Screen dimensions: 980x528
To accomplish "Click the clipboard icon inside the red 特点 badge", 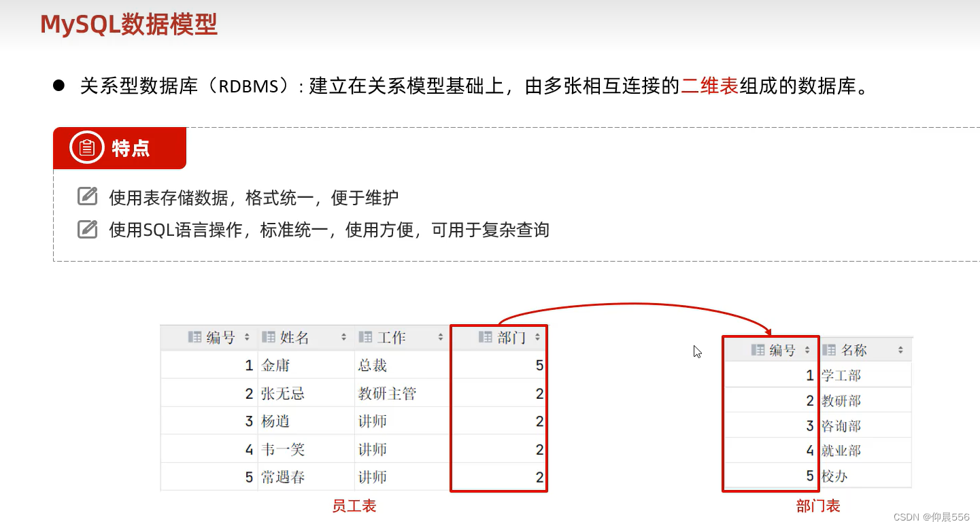I will tap(86, 147).
